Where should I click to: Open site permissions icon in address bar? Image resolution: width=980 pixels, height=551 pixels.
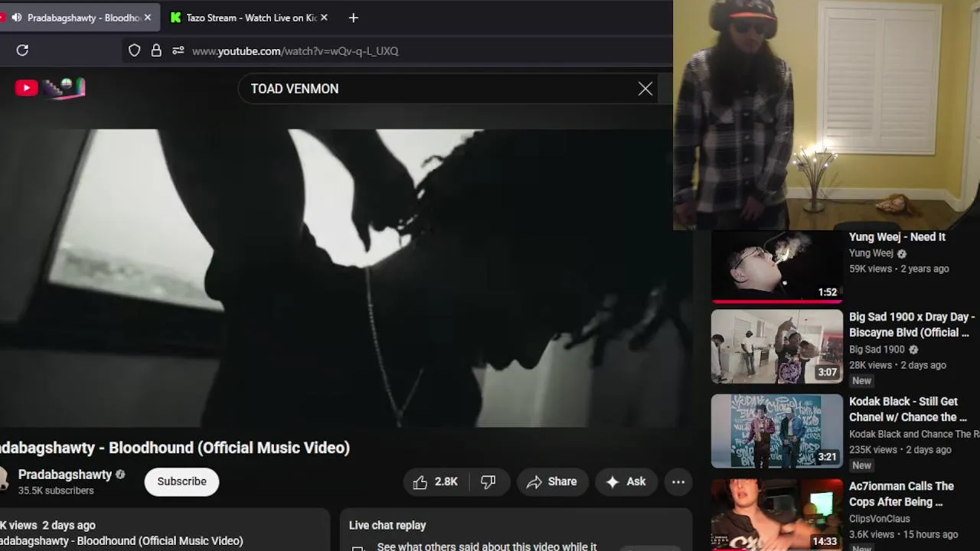(x=178, y=51)
